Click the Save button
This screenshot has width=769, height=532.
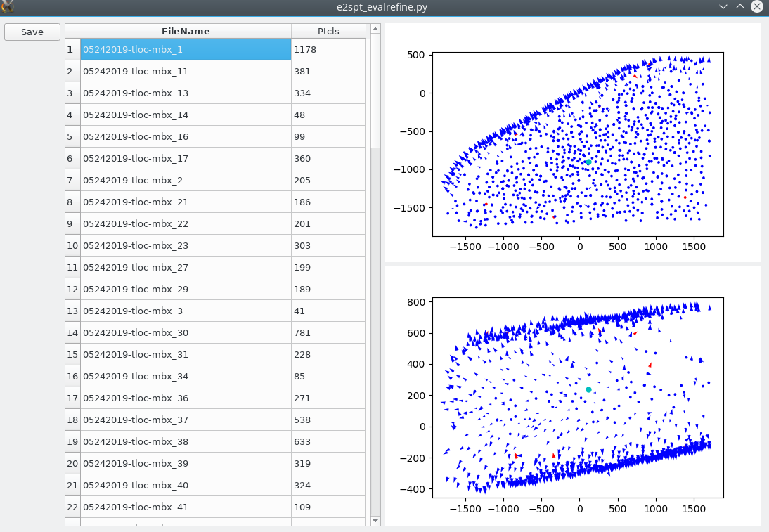32,32
